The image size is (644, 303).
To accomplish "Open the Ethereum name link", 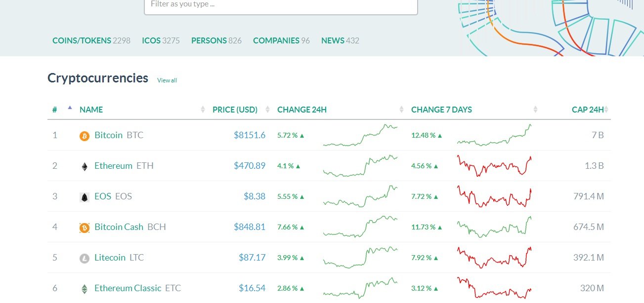I will click(x=113, y=165).
